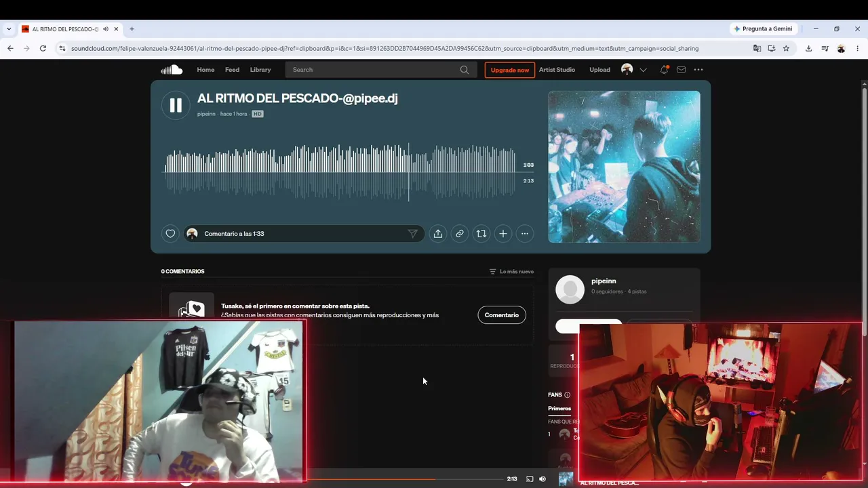Click Pregunta a Gemini button

763,29
